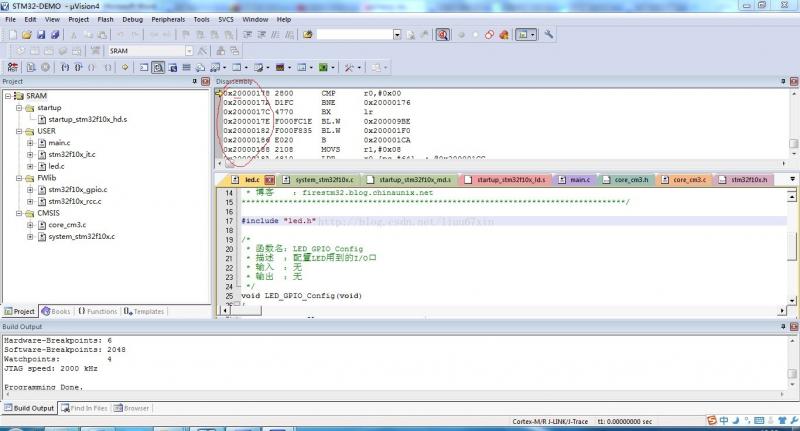Open the Flash menu
The image size is (800, 431).
[105, 18]
